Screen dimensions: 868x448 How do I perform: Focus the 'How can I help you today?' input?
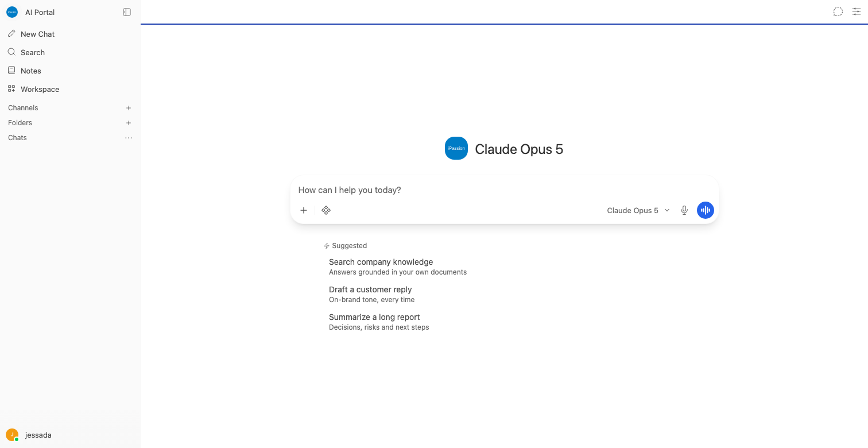(x=504, y=190)
